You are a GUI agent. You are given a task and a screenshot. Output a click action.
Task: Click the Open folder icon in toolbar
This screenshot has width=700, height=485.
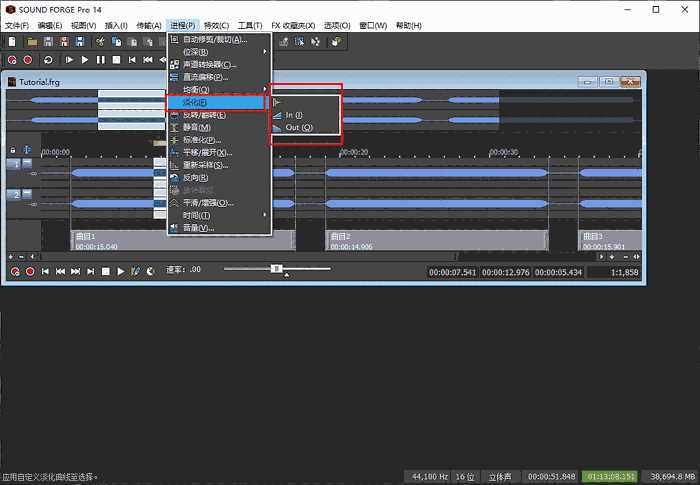coord(33,42)
